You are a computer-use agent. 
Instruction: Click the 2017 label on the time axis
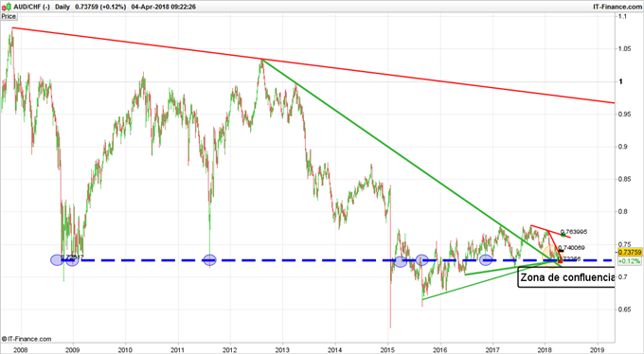coord(492,350)
